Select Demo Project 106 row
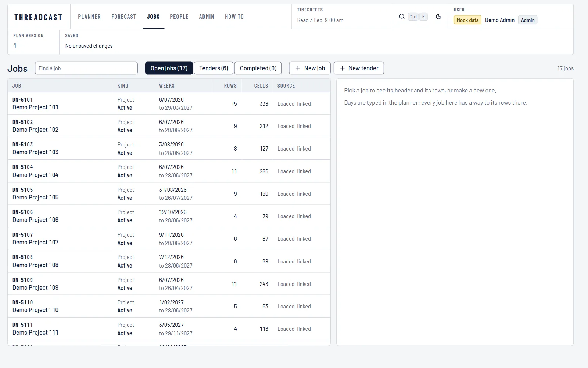Viewport: 588px width, 368px height. 169,216
